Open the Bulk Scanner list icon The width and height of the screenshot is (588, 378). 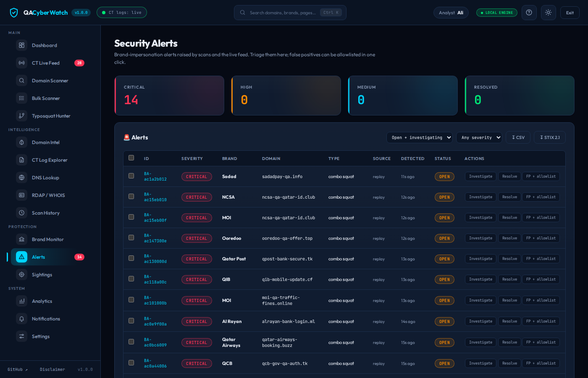click(x=22, y=98)
